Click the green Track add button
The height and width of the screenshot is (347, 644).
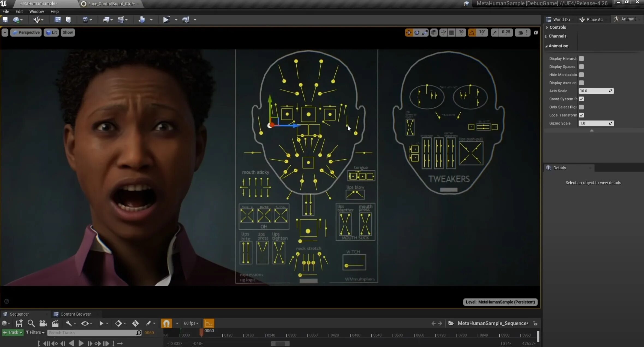[13, 332]
